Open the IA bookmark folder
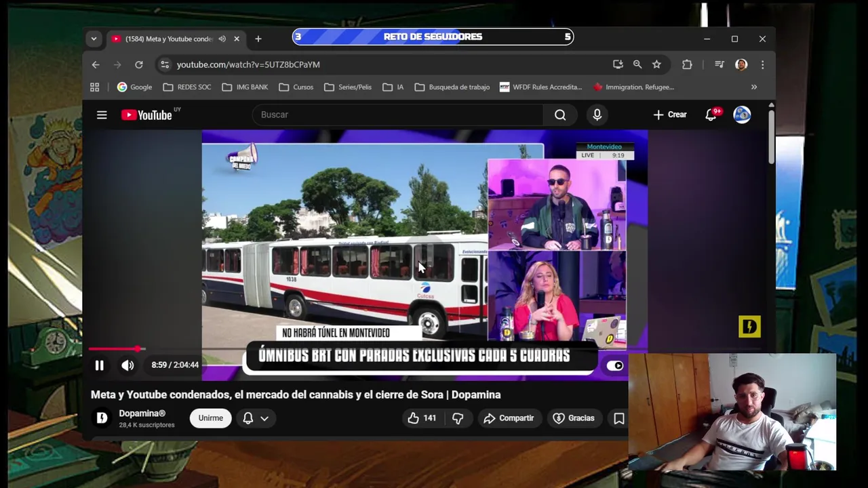The width and height of the screenshot is (868, 488). tap(393, 87)
